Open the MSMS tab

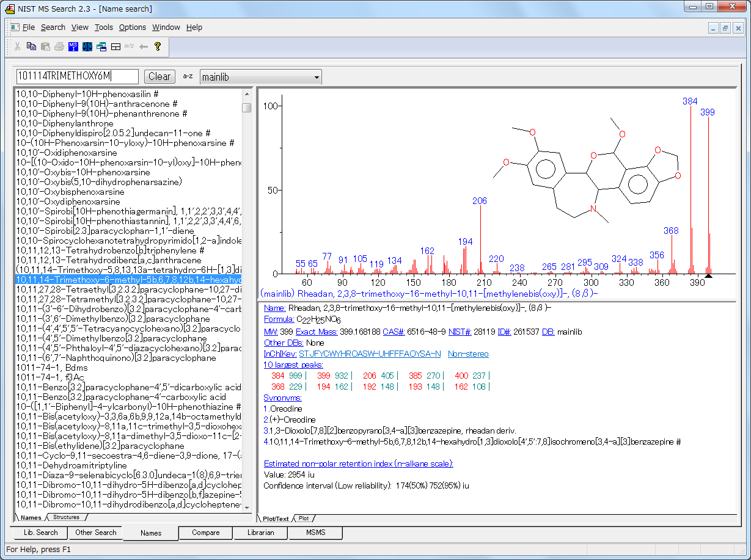point(315,533)
